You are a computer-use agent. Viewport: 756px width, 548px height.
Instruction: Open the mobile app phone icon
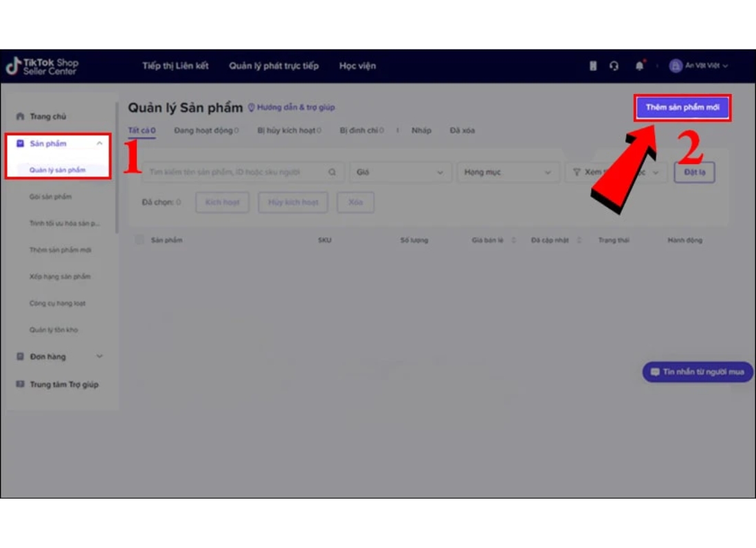pyautogui.click(x=593, y=66)
